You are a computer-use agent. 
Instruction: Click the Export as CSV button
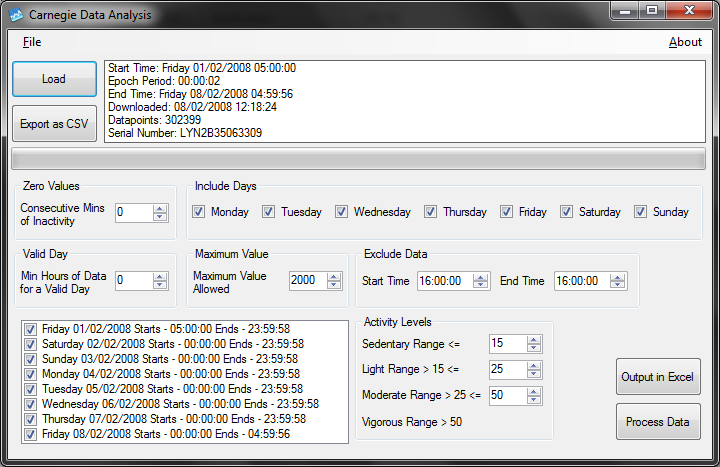[x=54, y=124]
